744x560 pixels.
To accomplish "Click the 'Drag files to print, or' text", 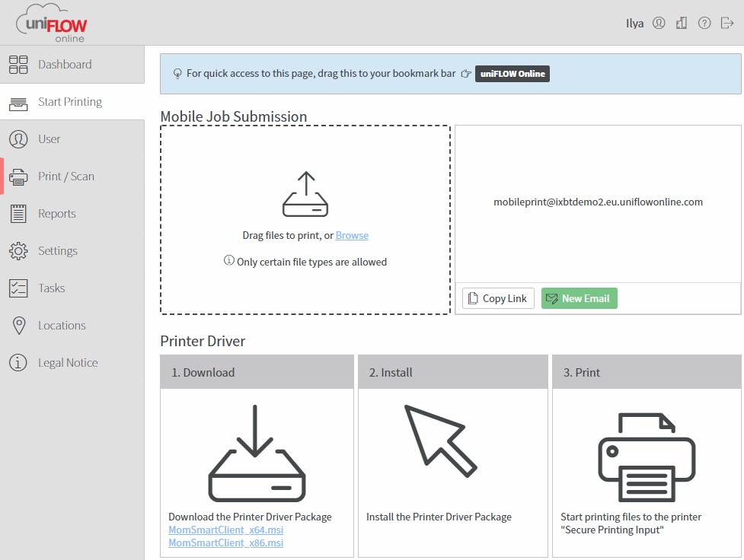I will click(288, 235).
